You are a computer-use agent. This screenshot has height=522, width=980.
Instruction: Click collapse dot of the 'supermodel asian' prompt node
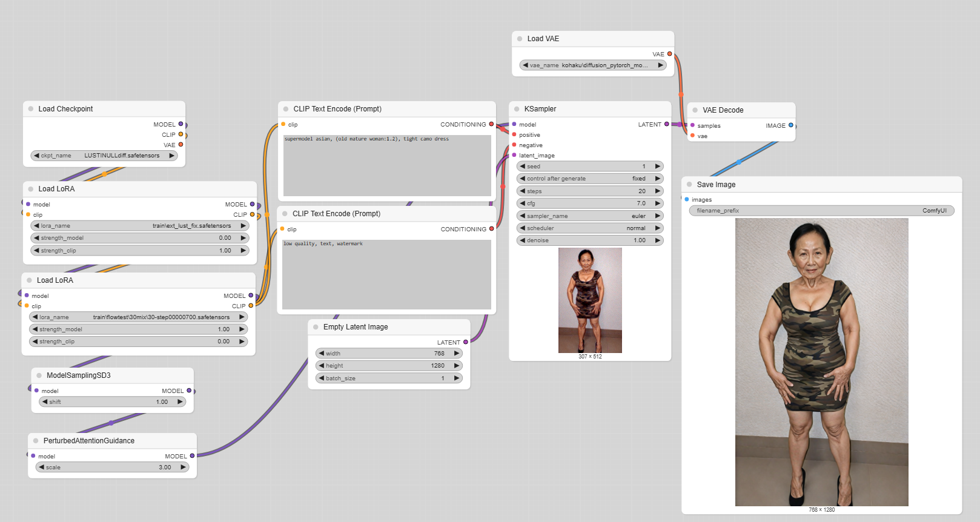pos(286,109)
